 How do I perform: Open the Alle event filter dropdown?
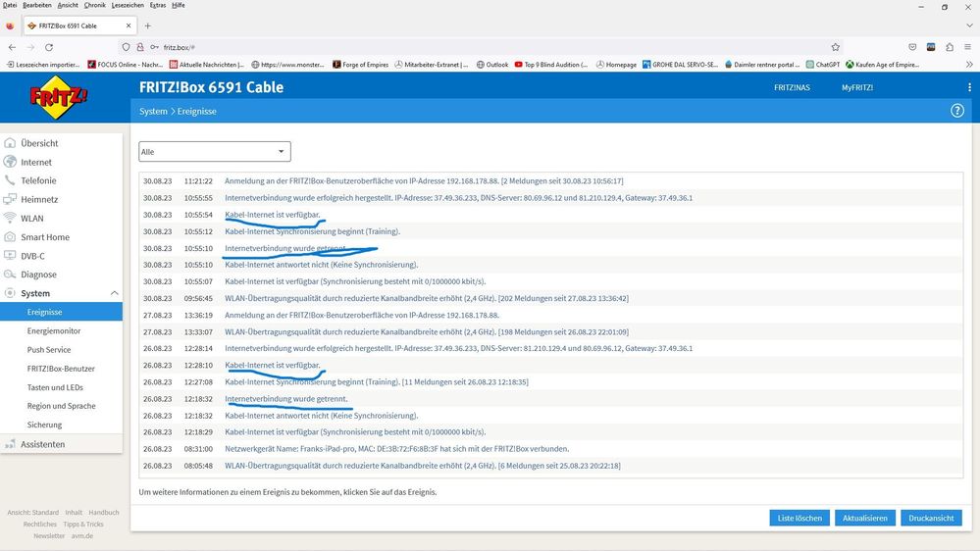215,152
